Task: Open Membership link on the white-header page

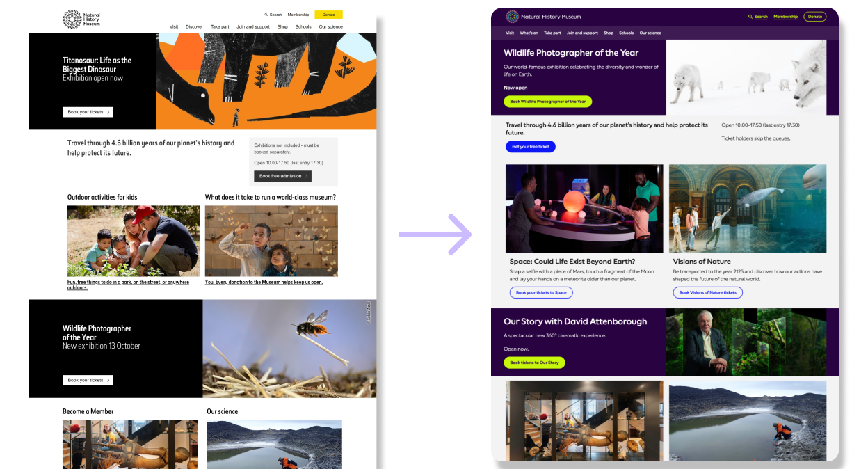Action: [x=298, y=15]
